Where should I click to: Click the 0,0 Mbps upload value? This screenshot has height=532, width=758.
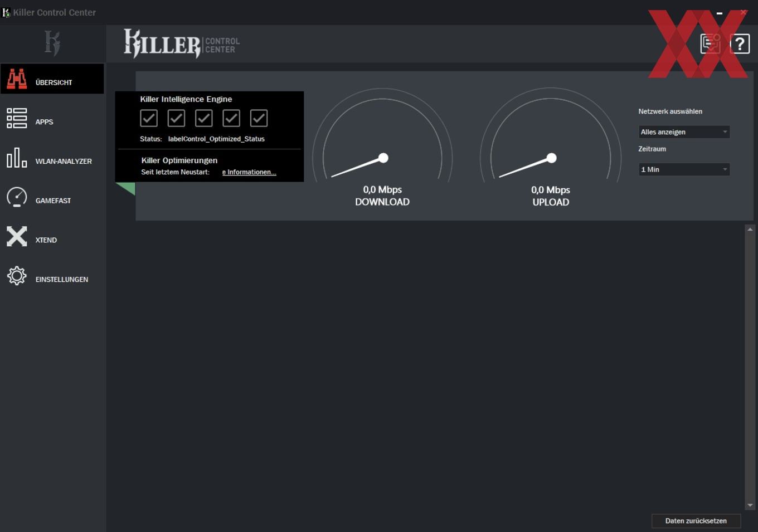(x=551, y=190)
